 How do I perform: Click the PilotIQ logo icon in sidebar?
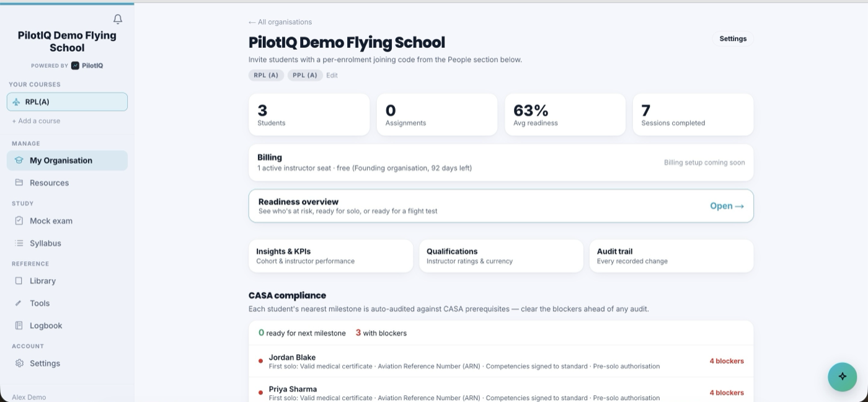pos(75,66)
